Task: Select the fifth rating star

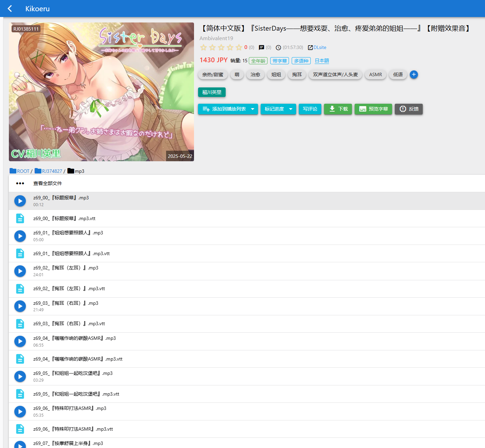Action: click(x=239, y=47)
